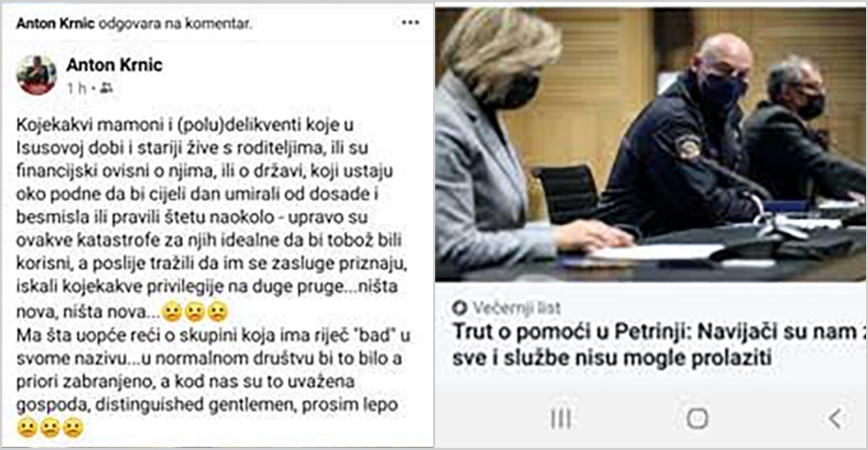868x450 pixels.
Task: Open the article preview photo
Action: 651,144
